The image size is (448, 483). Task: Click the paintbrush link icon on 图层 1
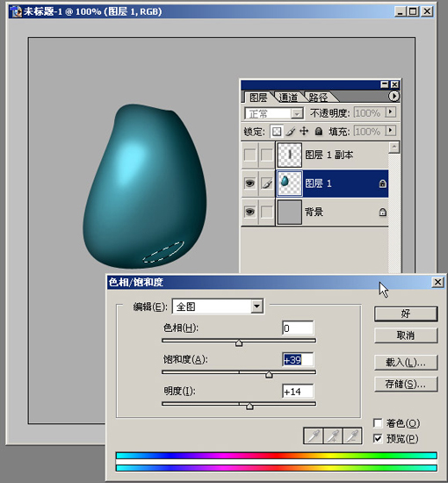click(x=267, y=184)
